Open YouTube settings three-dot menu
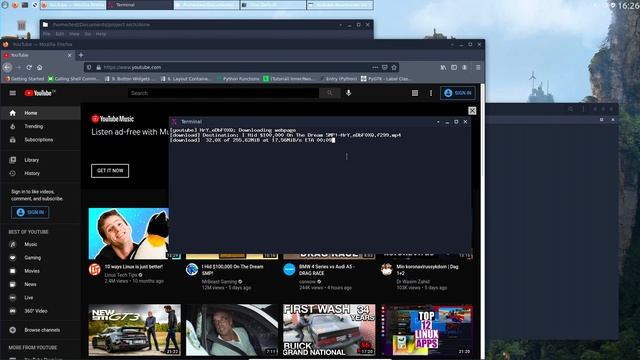Screen dimensions: 640x360 click(x=431, y=93)
